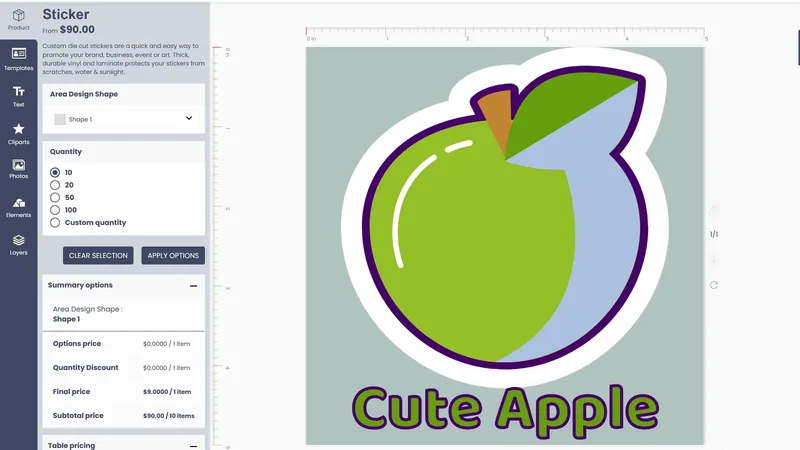Viewport: 800px width, 450px height.
Task: Click the From $90.00 price text
Action: point(68,30)
